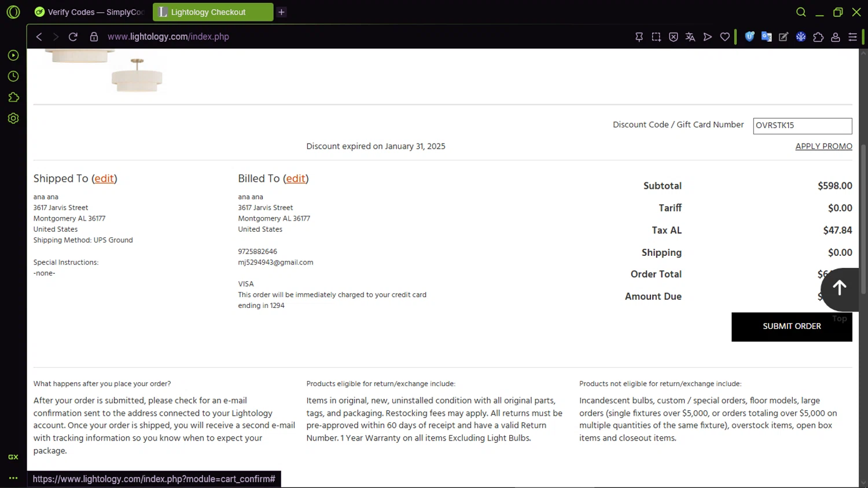Go forward to the next page
The height and width of the screenshot is (488, 868).
point(56,36)
